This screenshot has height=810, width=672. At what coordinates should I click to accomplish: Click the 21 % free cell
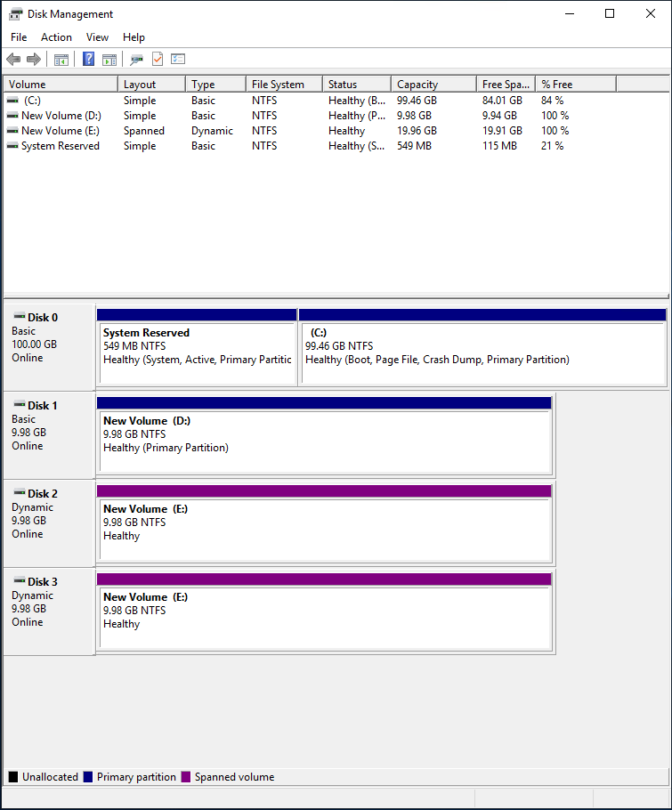(x=552, y=146)
